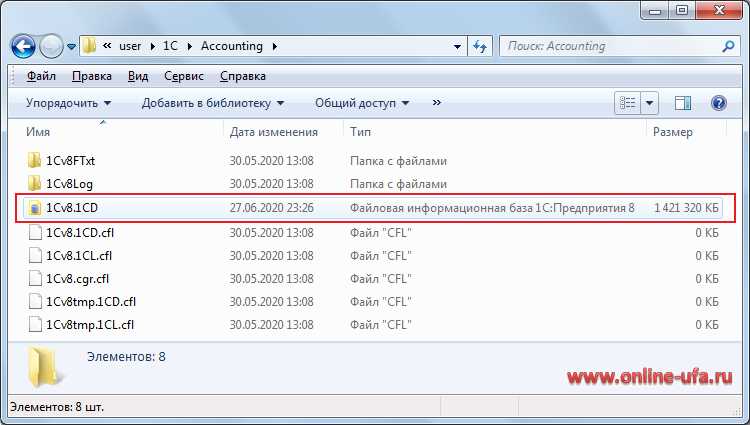Select the 1Cv8Log folder icon
This screenshot has width=750, height=425.
coord(34,183)
